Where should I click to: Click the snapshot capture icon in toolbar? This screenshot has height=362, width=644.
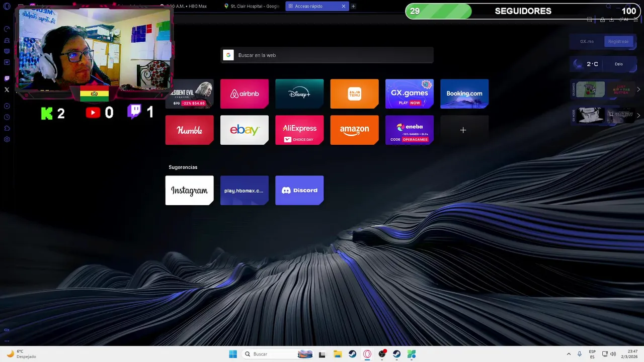pos(589,20)
